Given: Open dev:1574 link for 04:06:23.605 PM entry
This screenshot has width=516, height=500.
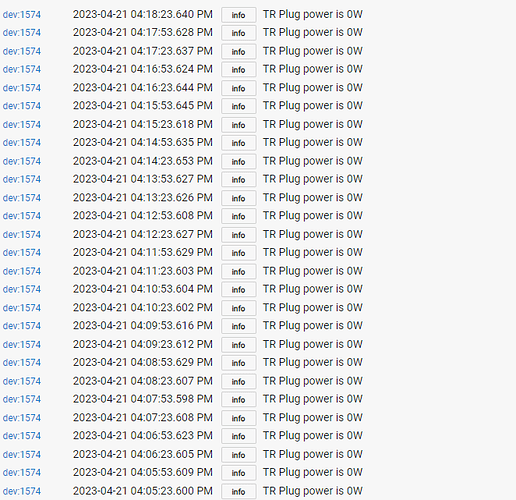Looking at the screenshot, I should tap(22, 455).
